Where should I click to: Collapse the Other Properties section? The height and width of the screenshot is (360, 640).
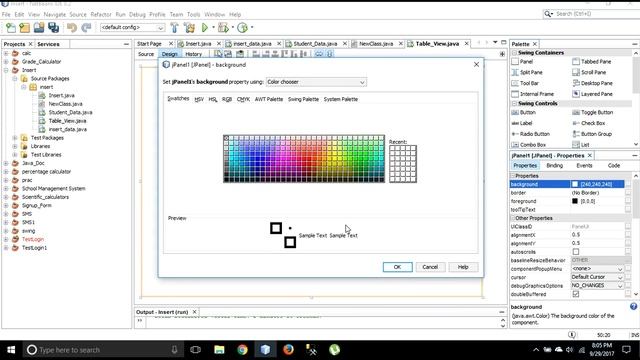pos(512,218)
